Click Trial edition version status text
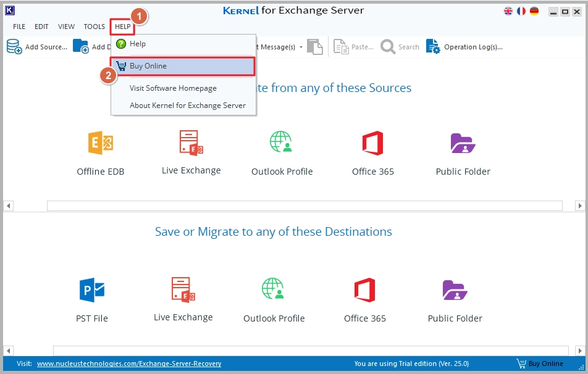 [411, 364]
